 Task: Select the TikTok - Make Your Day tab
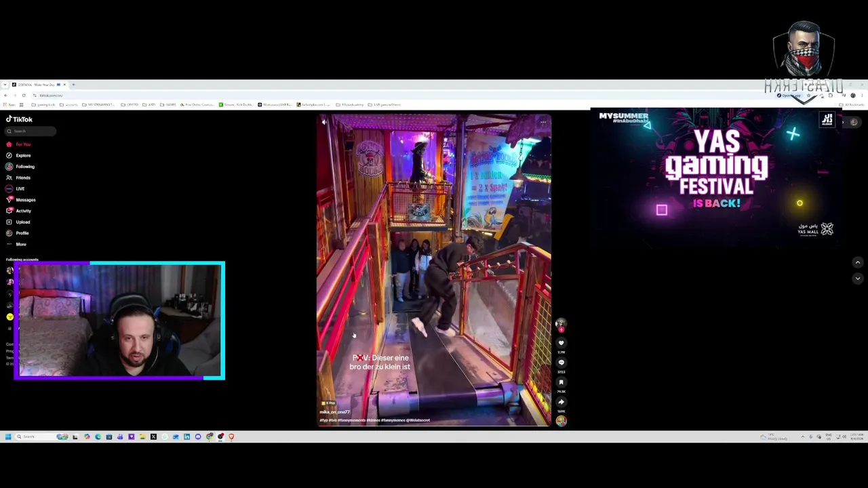click(38, 85)
